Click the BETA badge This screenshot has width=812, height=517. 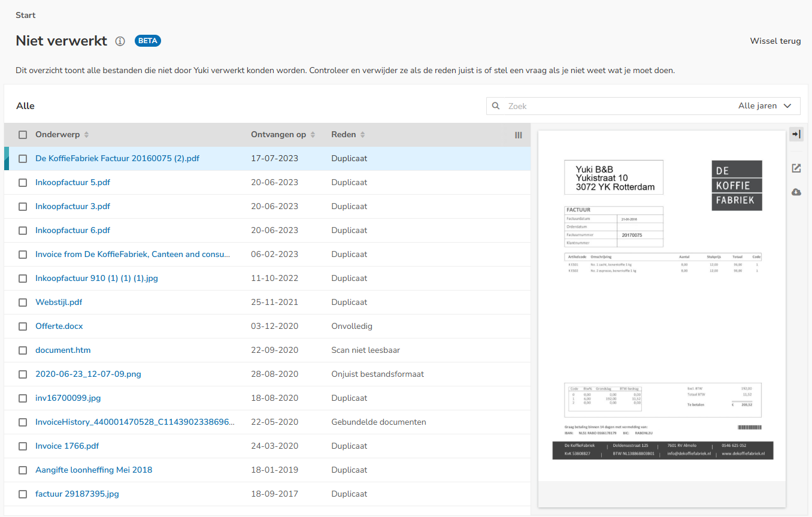coord(148,41)
